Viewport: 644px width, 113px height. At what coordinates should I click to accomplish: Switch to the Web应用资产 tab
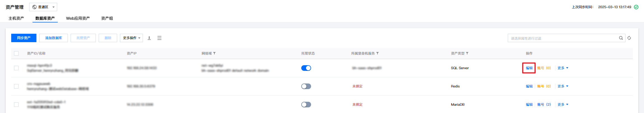coord(78,18)
